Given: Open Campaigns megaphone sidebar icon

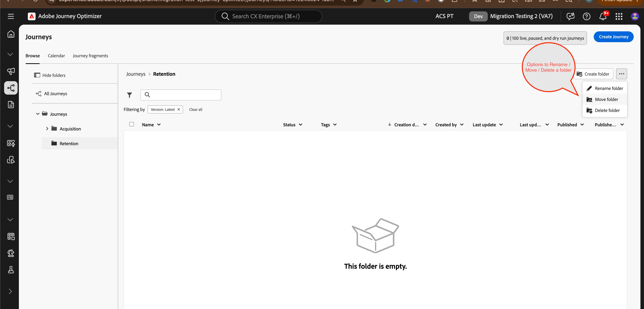Looking at the screenshot, I should [11, 71].
